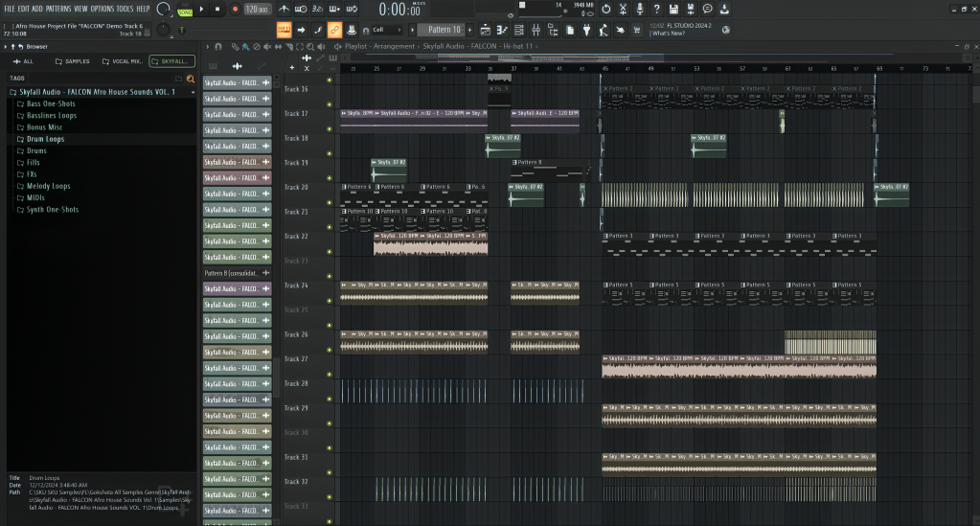This screenshot has height=526, width=980.
Task: Select playlist magnet snap icon
Action: point(218,46)
